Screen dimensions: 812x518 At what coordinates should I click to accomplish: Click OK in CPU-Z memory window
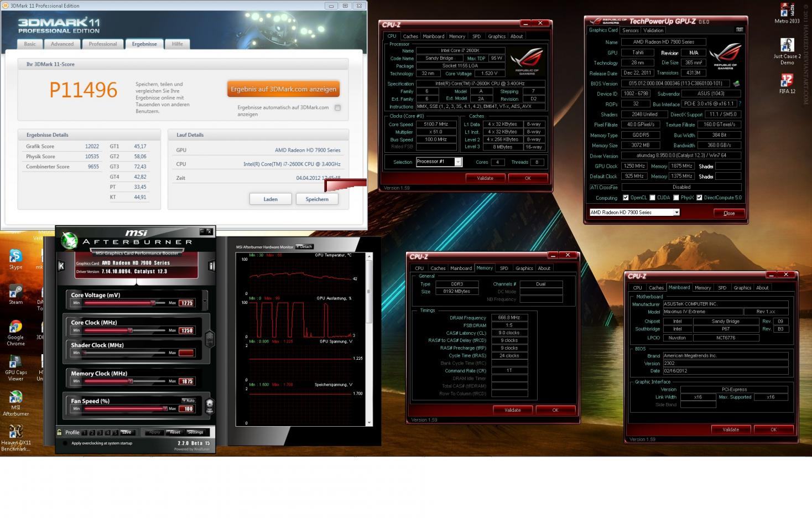(x=555, y=410)
